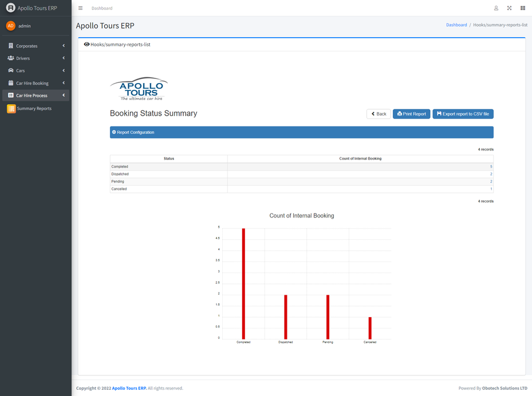Viewport: 532px width, 396px height.
Task: Select the Car Hire Process list icon
Action: click(x=12, y=96)
